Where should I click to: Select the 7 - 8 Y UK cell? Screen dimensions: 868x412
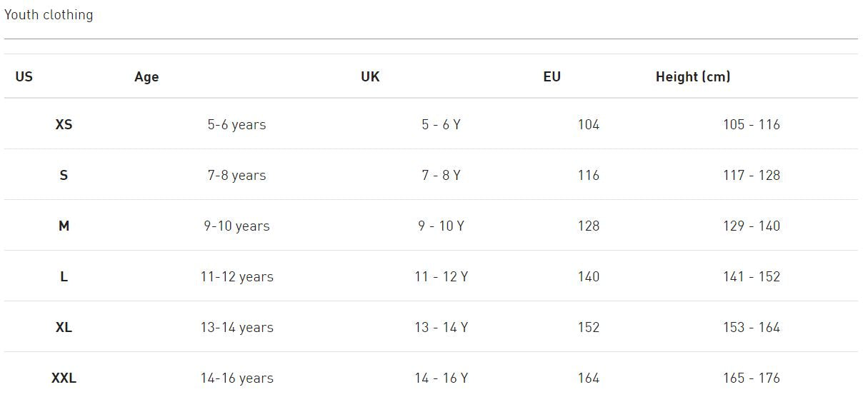(x=441, y=175)
